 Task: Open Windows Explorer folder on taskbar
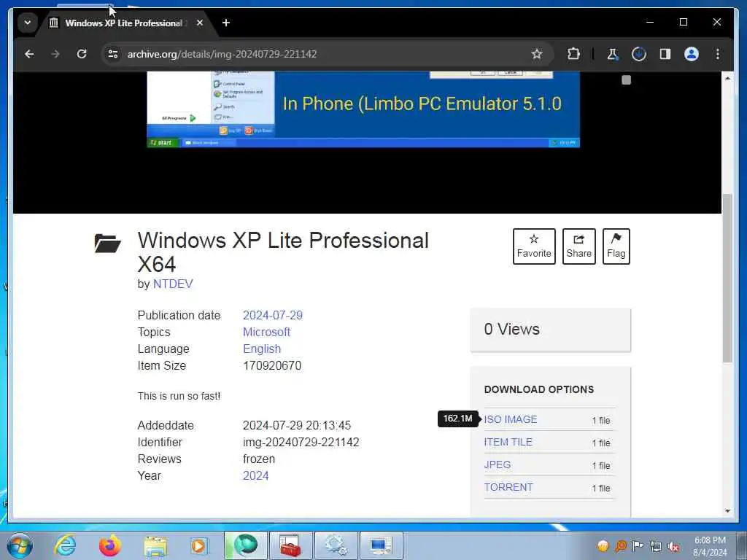point(155,546)
